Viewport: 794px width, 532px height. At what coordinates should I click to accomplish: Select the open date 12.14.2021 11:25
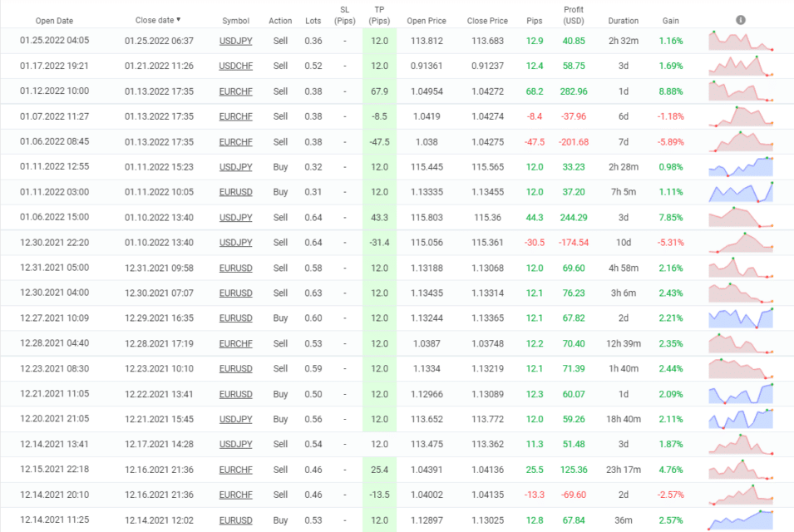[x=54, y=520]
